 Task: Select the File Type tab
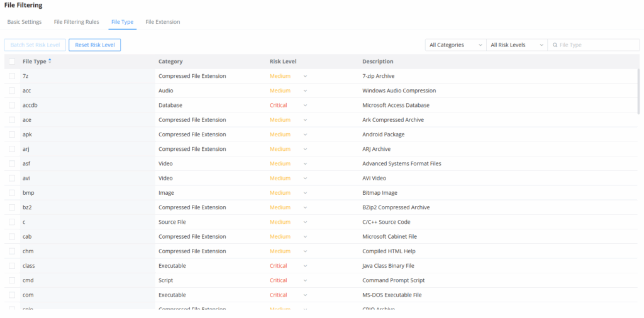click(123, 22)
